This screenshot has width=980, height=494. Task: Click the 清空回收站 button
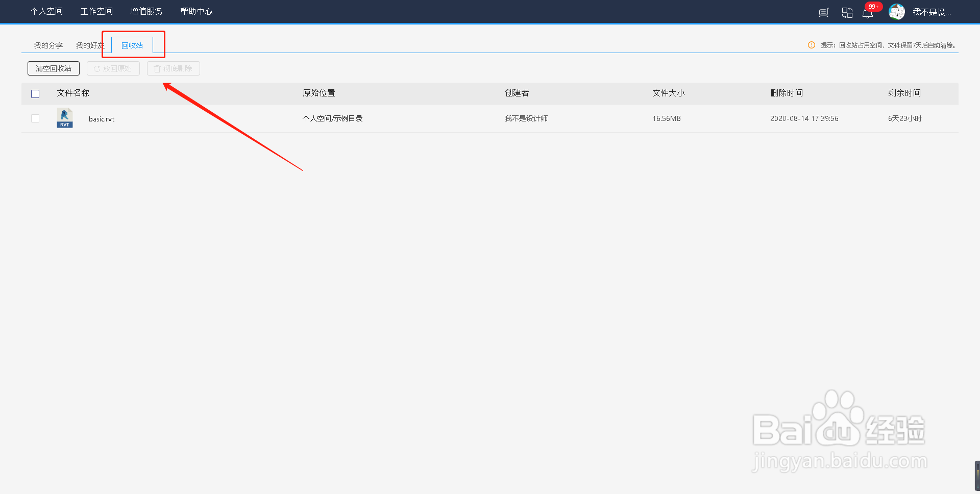pos(54,68)
